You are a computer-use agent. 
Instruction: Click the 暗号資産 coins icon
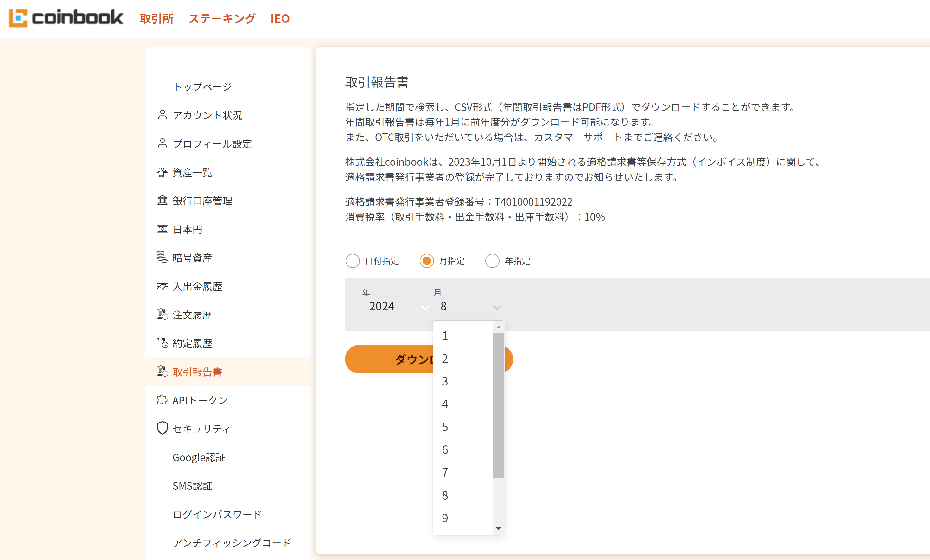coord(162,258)
